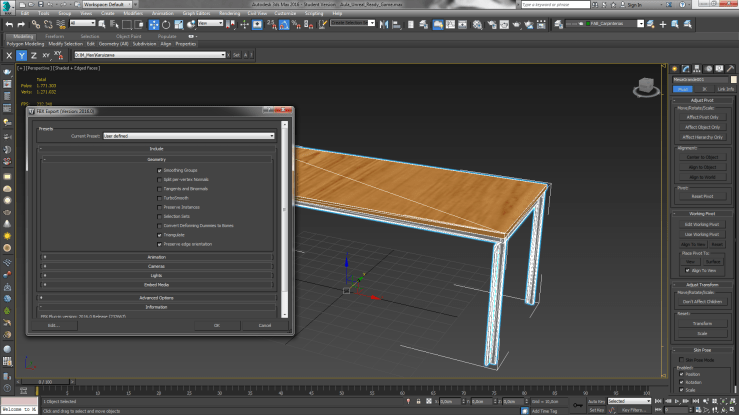Cancel the FBX Export dialog
This screenshot has width=739, height=415.
click(264, 325)
